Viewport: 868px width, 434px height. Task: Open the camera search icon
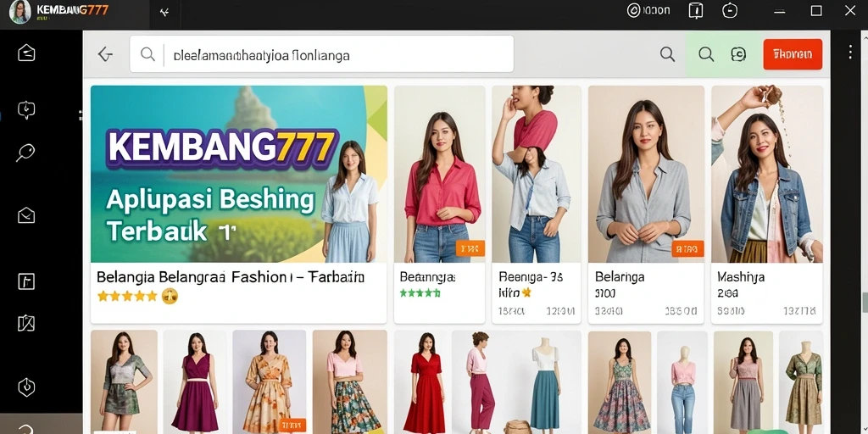click(738, 54)
